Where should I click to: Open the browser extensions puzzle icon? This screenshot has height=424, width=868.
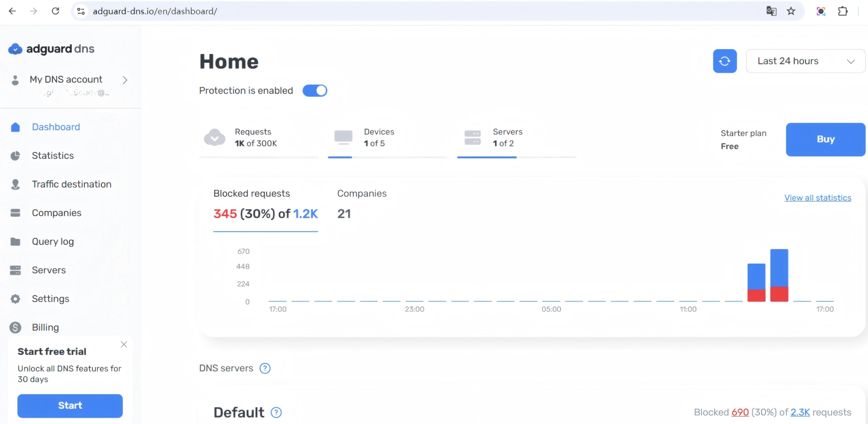click(843, 11)
